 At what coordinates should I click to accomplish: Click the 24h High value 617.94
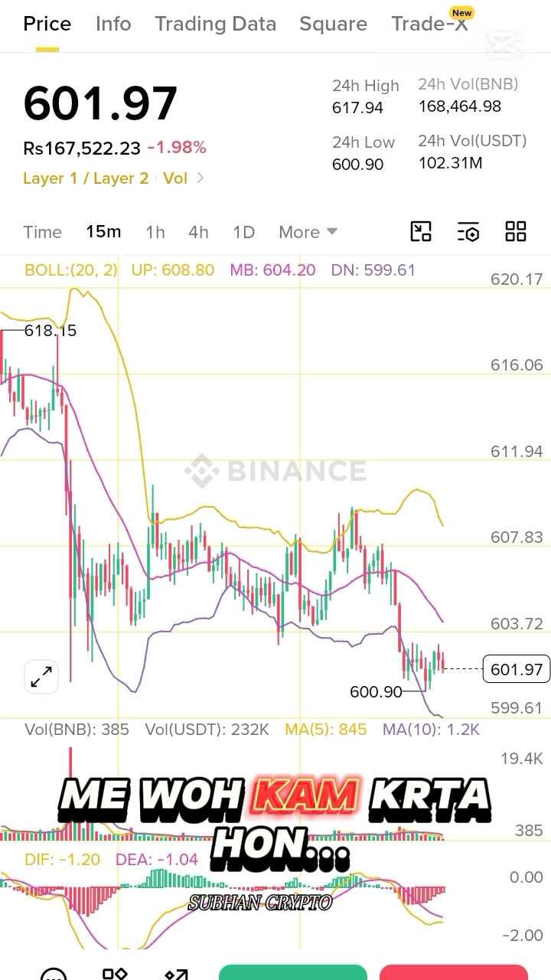pos(357,108)
